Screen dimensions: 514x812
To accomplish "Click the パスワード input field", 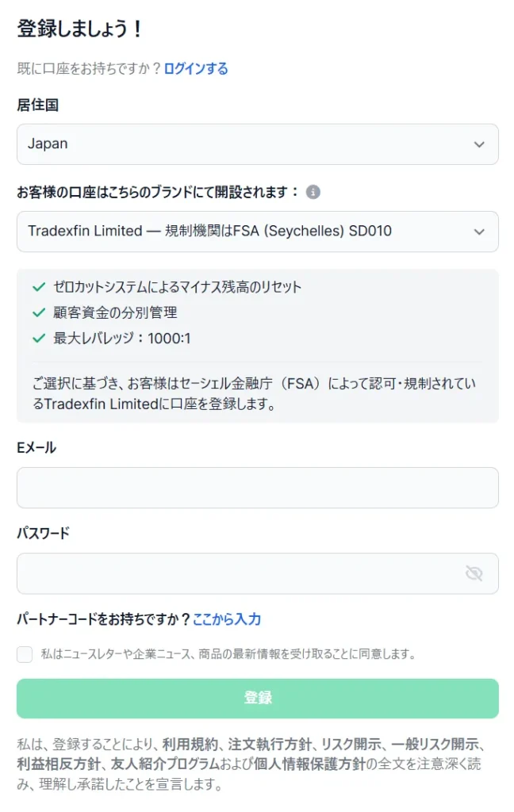I will click(x=238, y=573).
